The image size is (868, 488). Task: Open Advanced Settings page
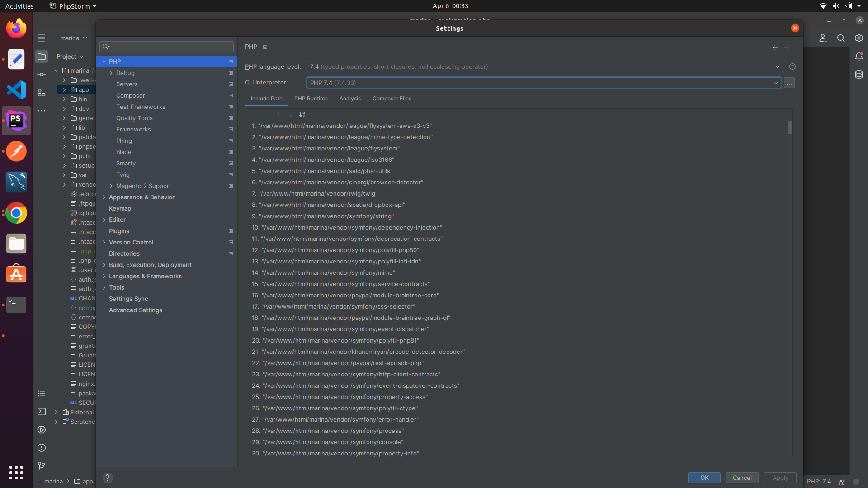(136, 310)
